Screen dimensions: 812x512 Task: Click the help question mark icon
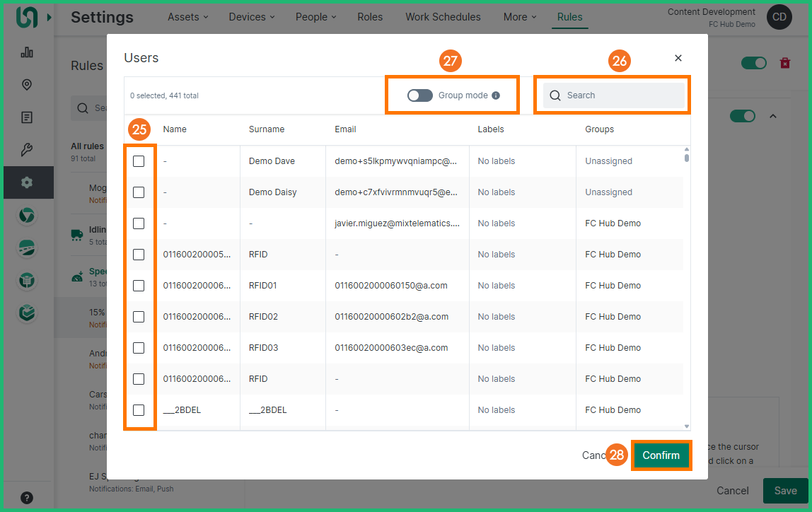[x=27, y=497]
